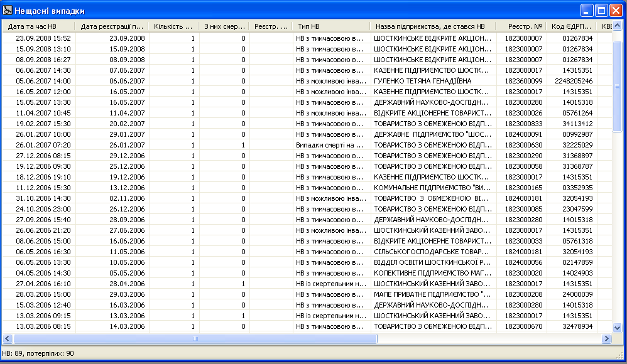Select row dated 18.12.2006 19:10
627x364 pixels.
[x=307, y=177]
